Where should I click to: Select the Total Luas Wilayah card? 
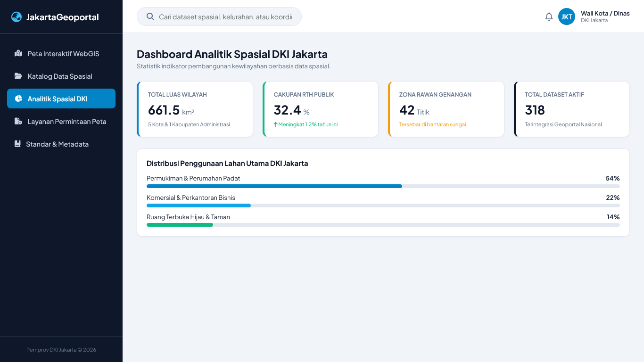195,109
